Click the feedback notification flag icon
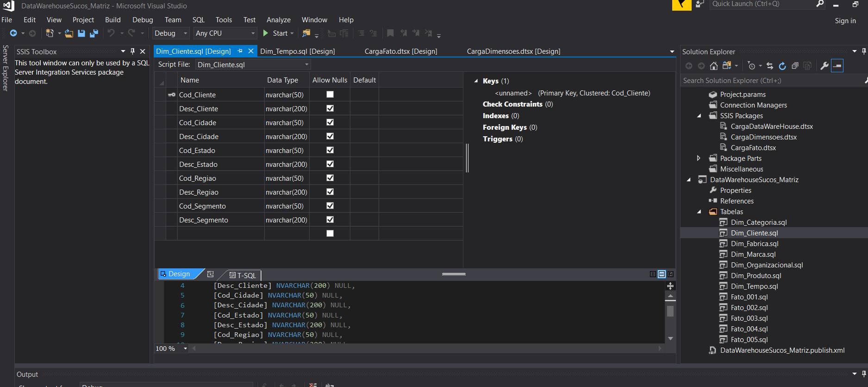The width and height of the screenshot is (868, 387). (681, 5)
